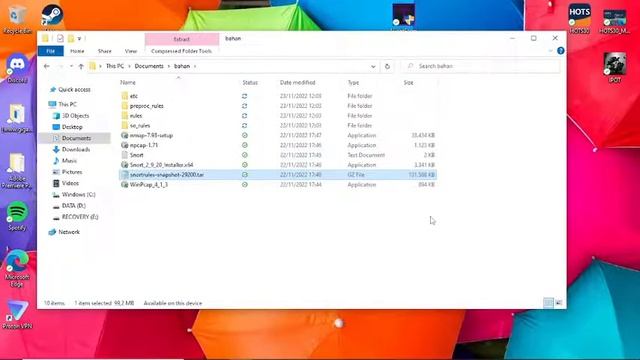Select the HOTS desktop shortcut
640x360 pixels.
pos(580,19)
